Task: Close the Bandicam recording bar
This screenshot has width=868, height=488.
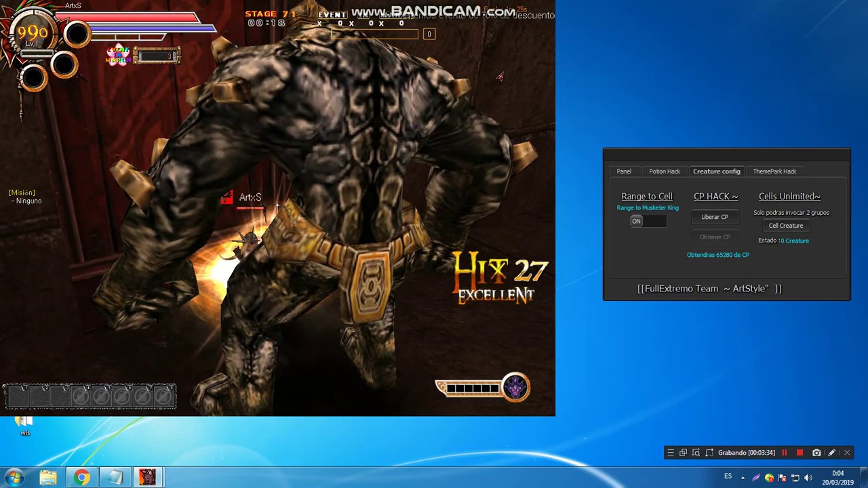Action: pyautogui.click(x=847, y=453)
